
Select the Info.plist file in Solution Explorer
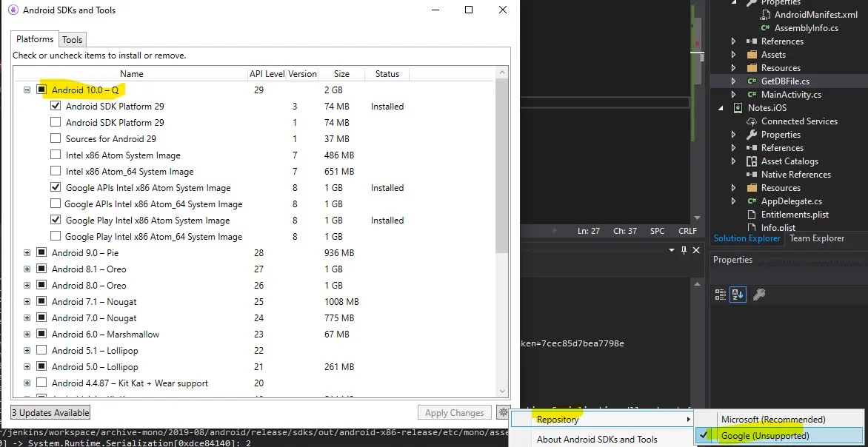click(778, 227)
